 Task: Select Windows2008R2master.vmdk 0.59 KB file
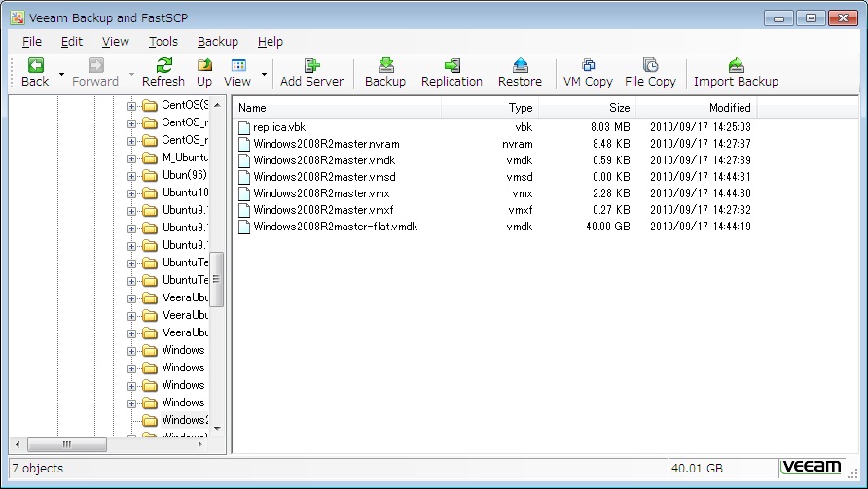(324, 160)
